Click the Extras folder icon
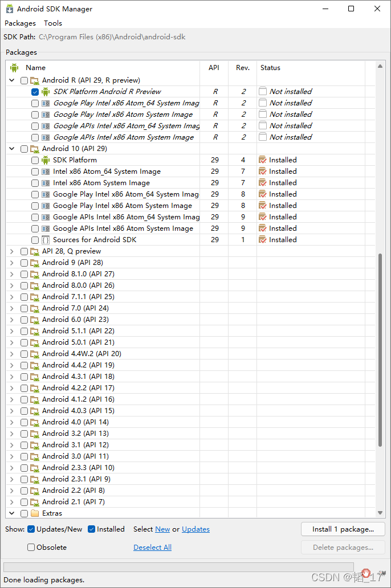The height and width of the screenshot is (588, 391). (35, 513)
